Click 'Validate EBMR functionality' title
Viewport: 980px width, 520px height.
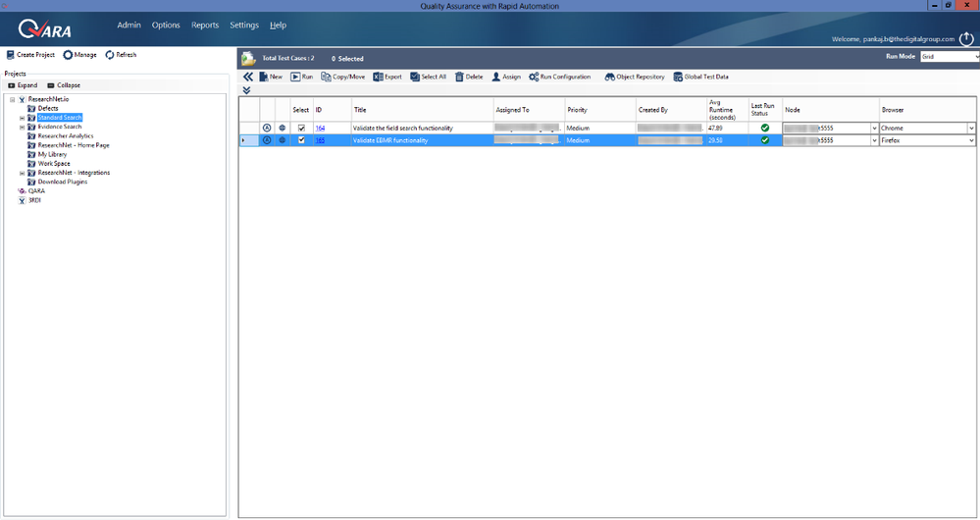[390, 140]
